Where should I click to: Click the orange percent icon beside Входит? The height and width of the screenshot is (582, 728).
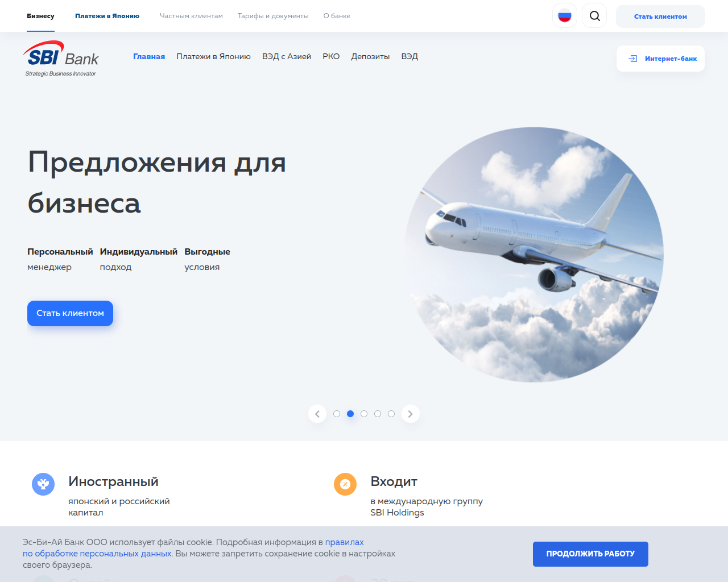345,484
